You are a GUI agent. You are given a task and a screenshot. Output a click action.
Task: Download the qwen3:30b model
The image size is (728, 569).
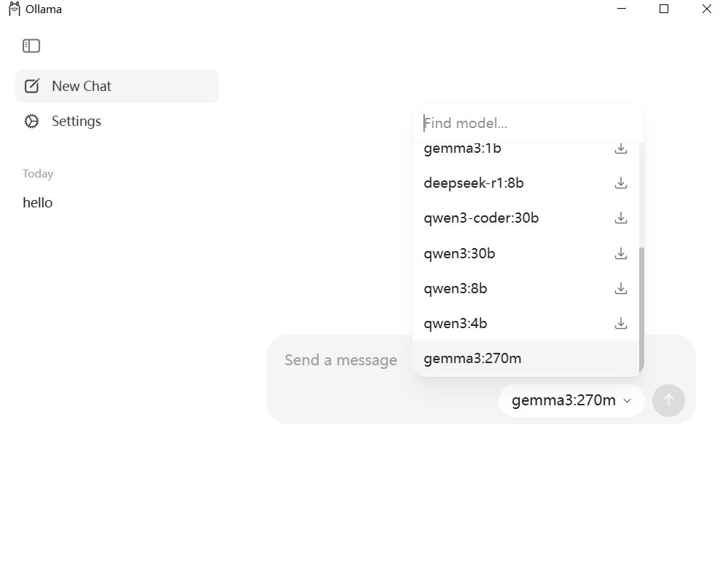[621, 253]
